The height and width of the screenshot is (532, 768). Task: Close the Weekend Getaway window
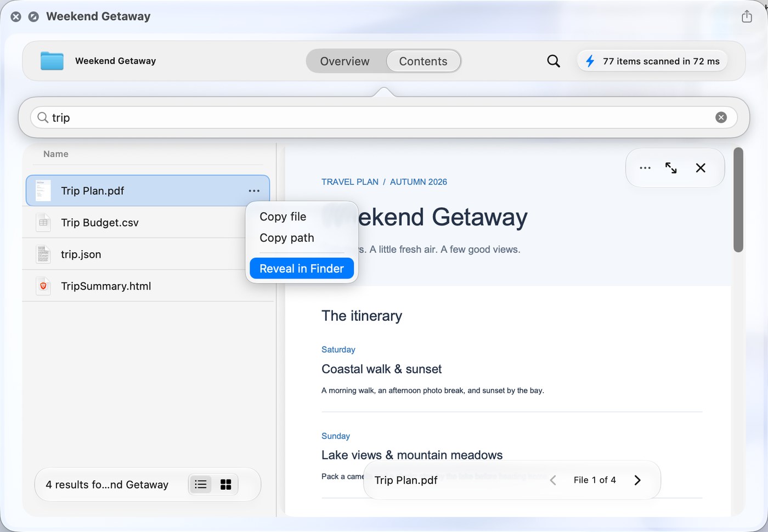(16, 16)
